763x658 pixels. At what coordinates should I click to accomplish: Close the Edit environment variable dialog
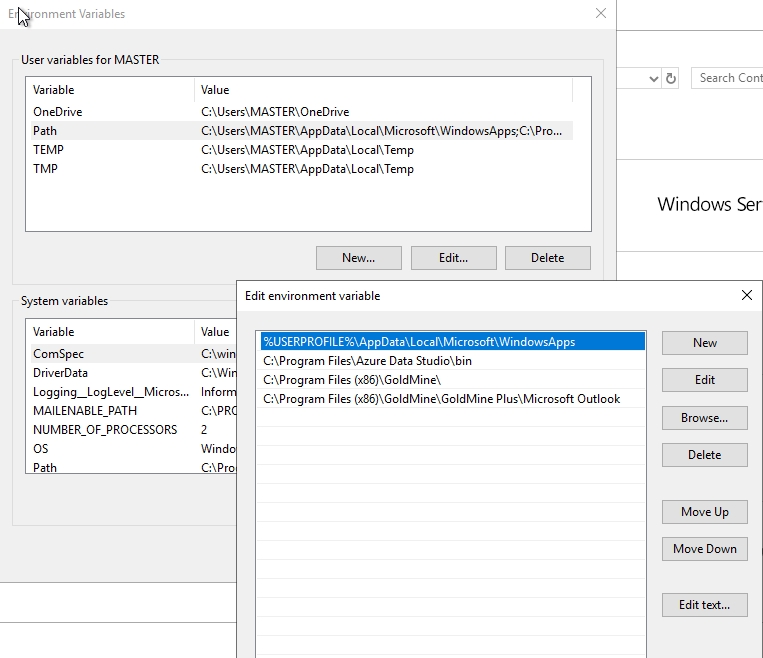[746, 296]
